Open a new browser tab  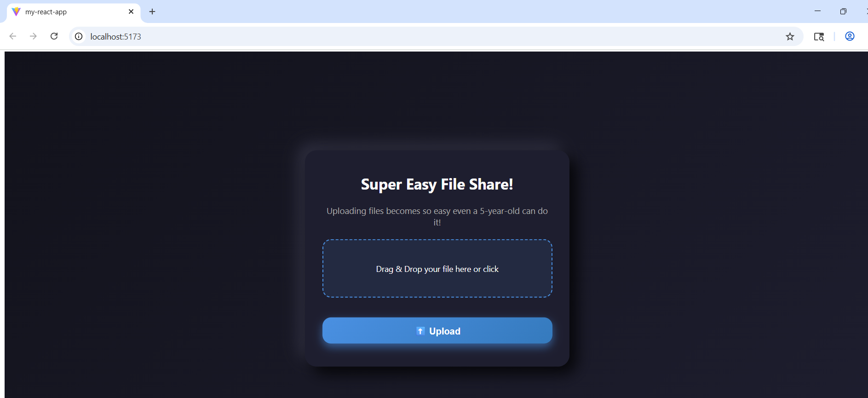click(152, 12)
